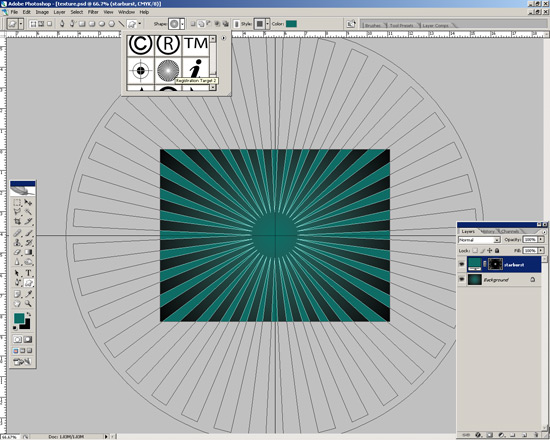The width and height of the screenshot is (550, 440).
Task: Toggle lock transparent pixels
Action: pyautogui.click(x=475, y=251)
